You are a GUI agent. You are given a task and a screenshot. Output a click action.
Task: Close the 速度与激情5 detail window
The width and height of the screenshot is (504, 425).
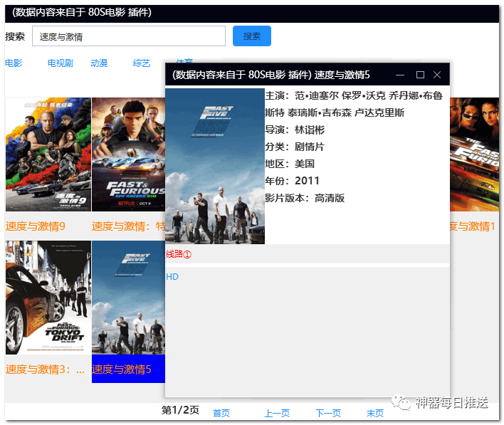437,75
